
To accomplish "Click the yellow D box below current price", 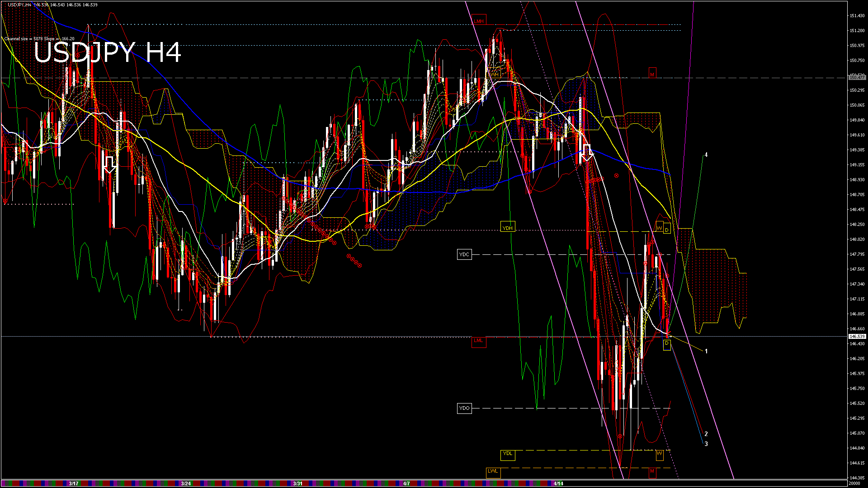I will click(x=666, y=344).
